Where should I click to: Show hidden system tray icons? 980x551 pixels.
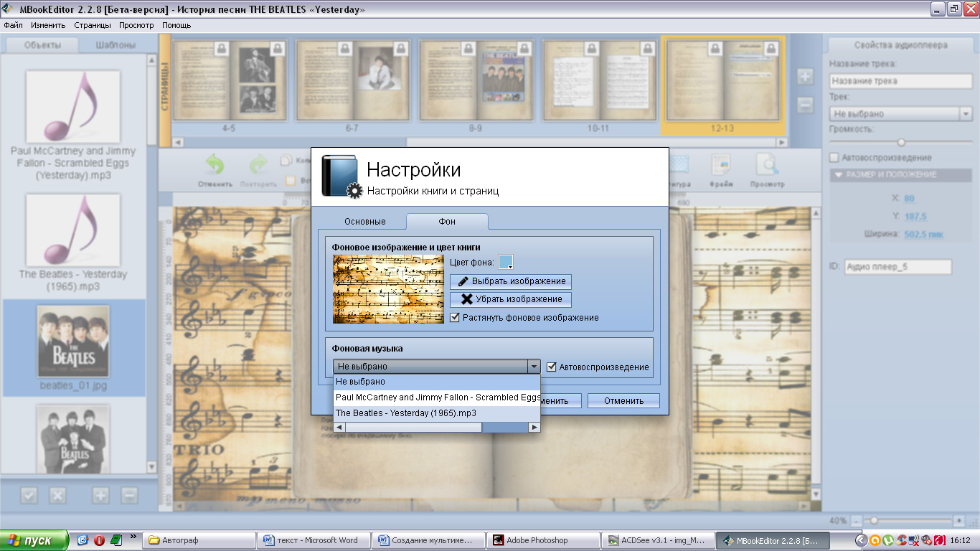pyautogui.click(x=862, y=540)
